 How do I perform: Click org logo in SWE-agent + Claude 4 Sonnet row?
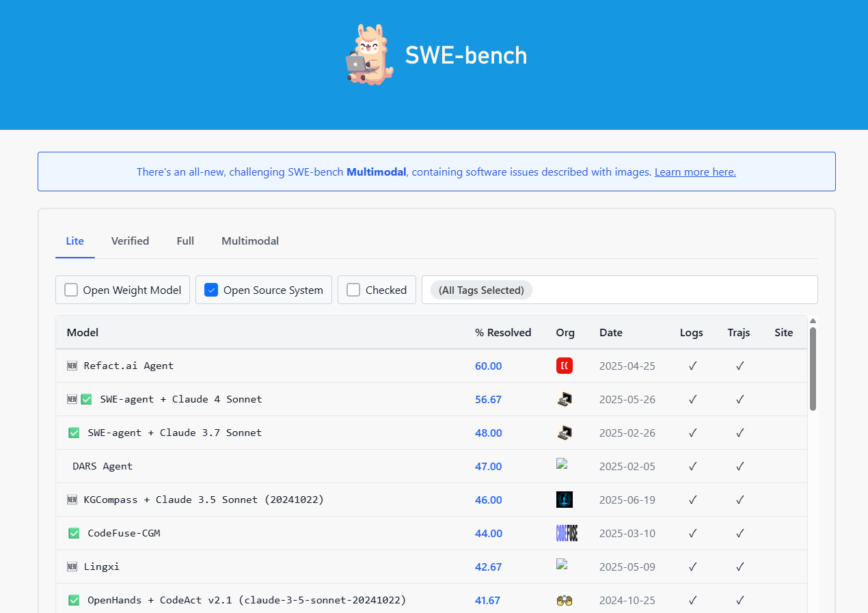point(565,399)
